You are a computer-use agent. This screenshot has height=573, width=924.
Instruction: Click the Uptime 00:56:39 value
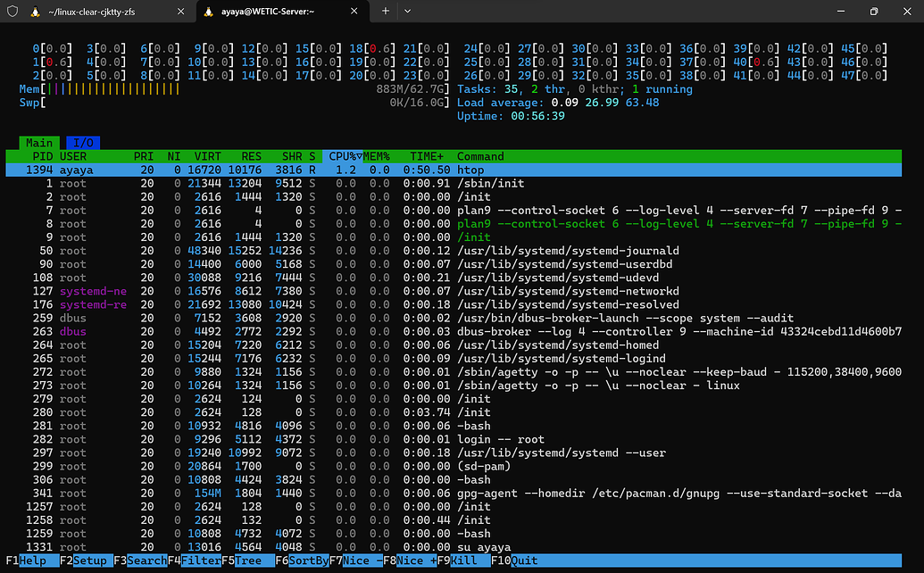click(537, 117)
